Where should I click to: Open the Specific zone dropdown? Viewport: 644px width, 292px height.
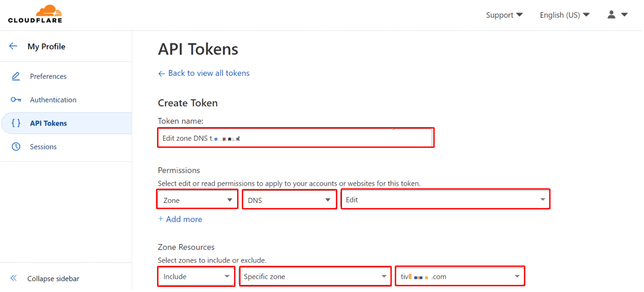click(315, 276)
